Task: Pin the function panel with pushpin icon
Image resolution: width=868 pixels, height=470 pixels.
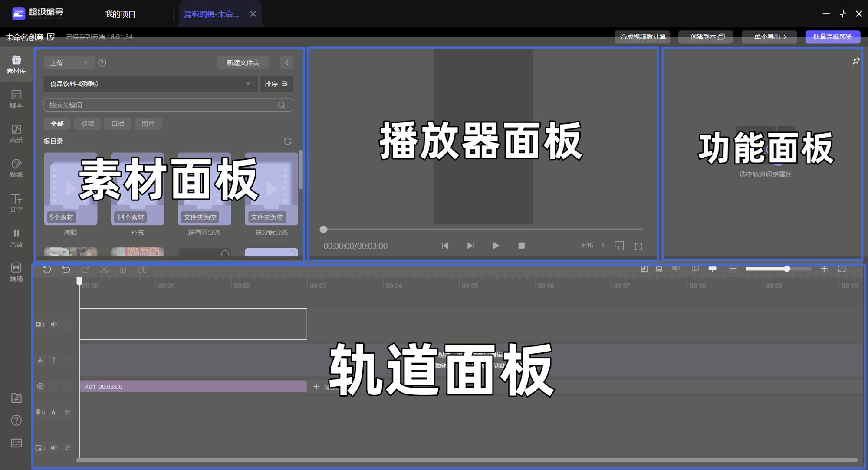Action: tap(856, 61)
